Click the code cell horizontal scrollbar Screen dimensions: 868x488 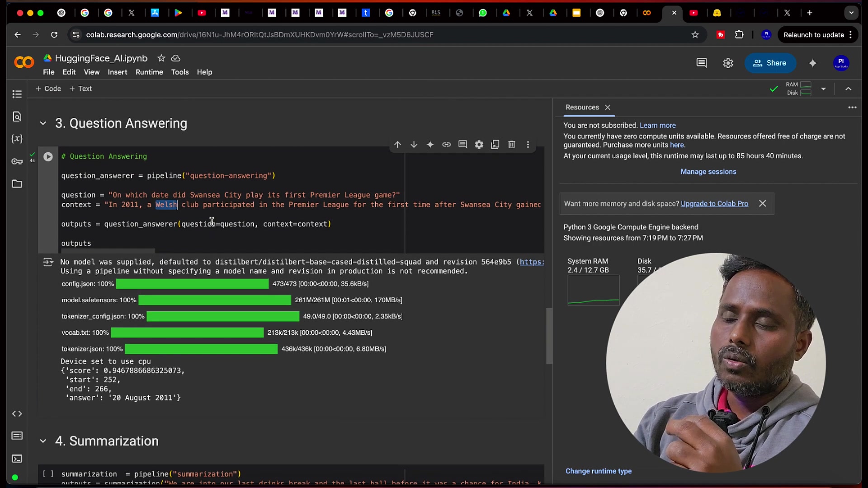[x=108, y=251]
